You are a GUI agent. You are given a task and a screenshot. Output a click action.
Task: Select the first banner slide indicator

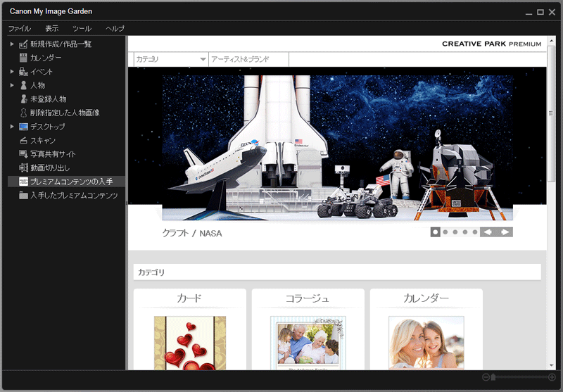[x=436, y=232]
